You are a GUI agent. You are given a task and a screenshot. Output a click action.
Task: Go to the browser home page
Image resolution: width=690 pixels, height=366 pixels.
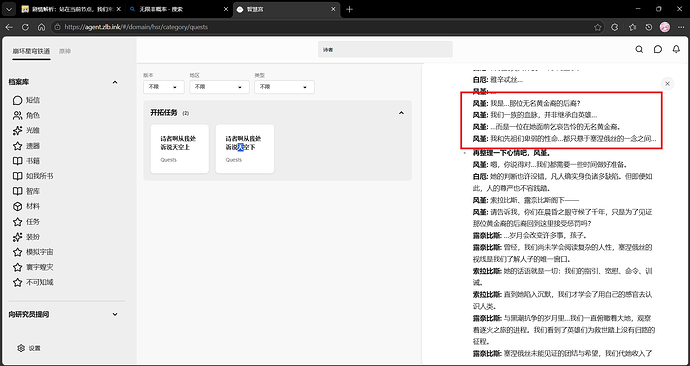point(41,27)
